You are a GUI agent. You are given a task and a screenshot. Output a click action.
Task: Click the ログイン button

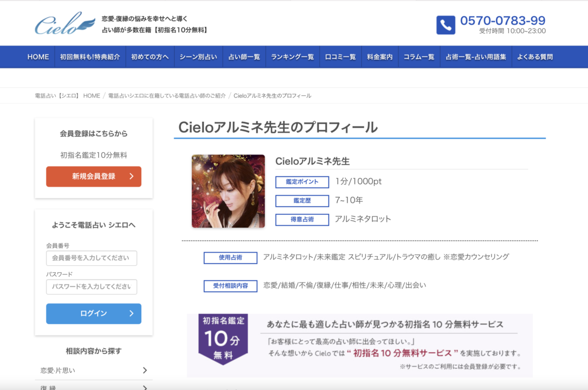click(94, 314)
